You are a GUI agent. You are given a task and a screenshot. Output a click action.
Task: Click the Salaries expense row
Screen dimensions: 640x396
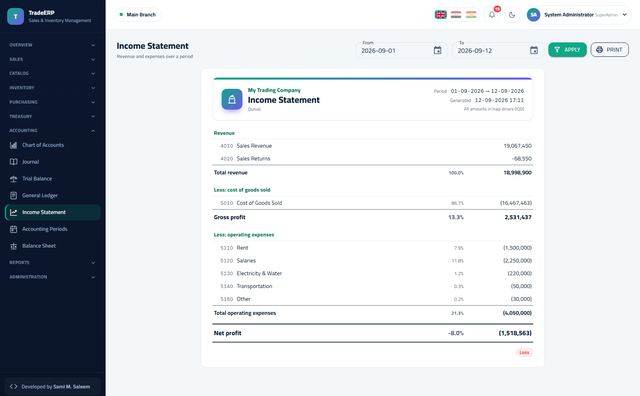point(373,260)
